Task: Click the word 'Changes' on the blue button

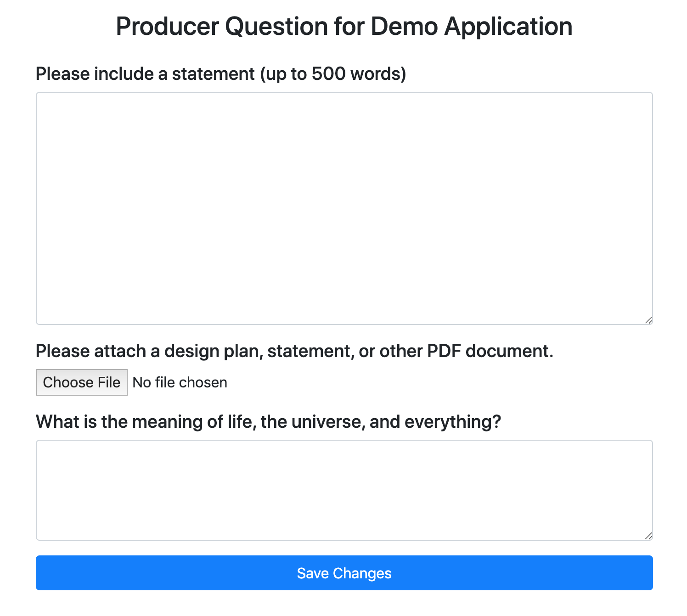Action: click(x=362, y=573)
